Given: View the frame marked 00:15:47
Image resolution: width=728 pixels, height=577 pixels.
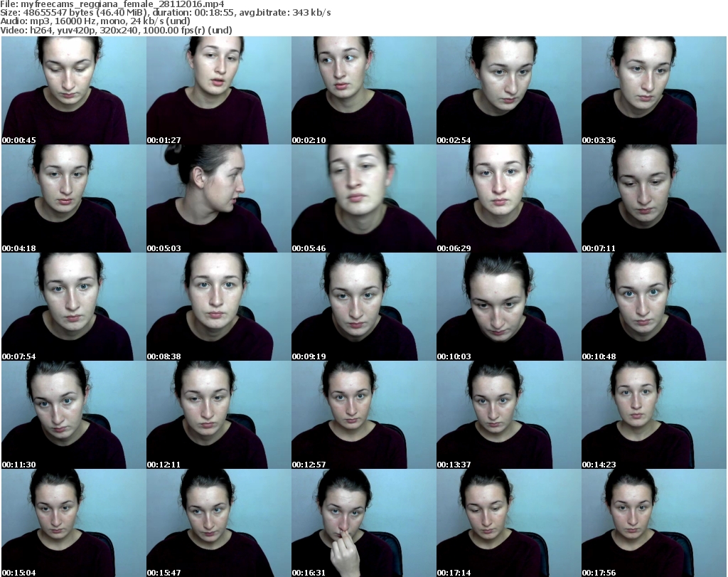Looking at the screenshot, I should point(219,523).
